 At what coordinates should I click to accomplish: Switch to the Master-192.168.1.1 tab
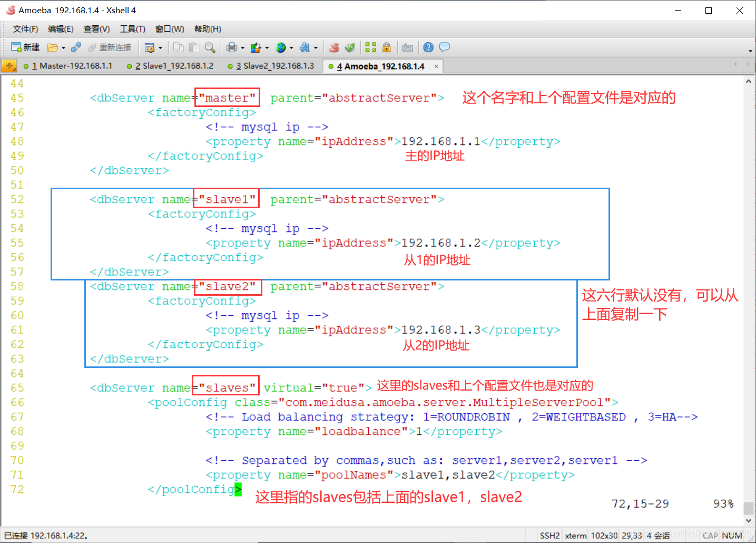pyautogui.click(x=68, y=66)
